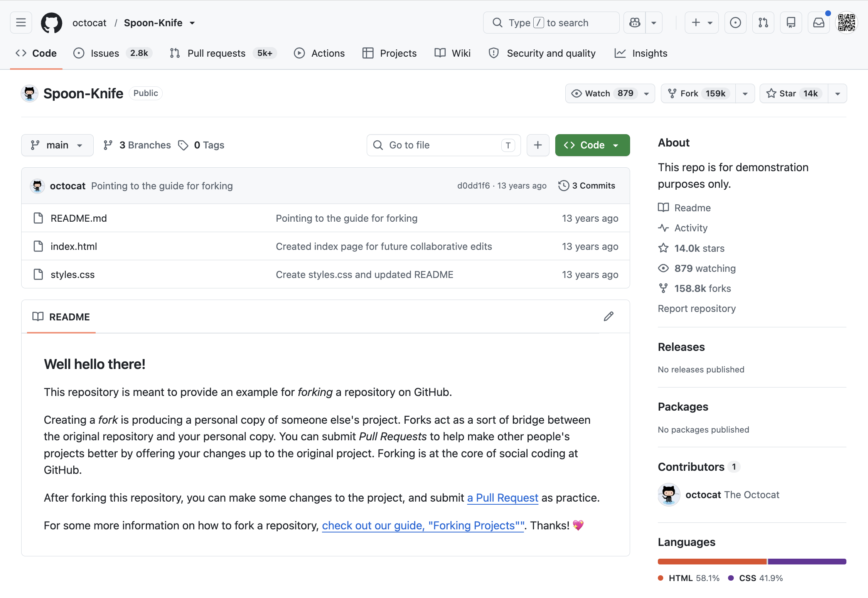The height and width of the screenshot is (598, 868).
Task: Click the styles.css file icon
Action: pos(38,274)
